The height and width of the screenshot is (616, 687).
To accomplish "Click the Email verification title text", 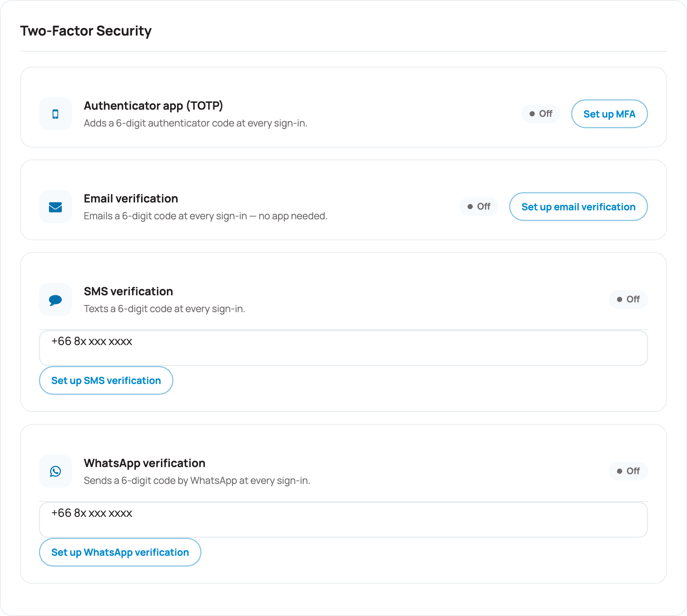I will point(131,198).
